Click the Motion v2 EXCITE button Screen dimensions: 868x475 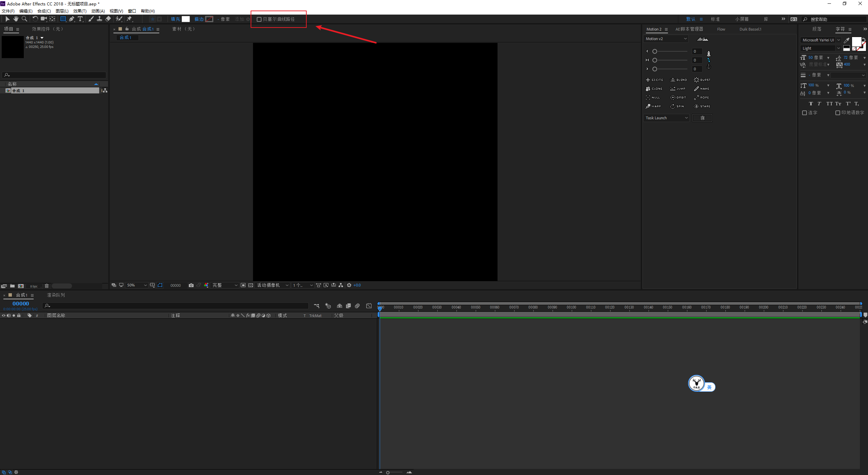[x=654, y=80]
